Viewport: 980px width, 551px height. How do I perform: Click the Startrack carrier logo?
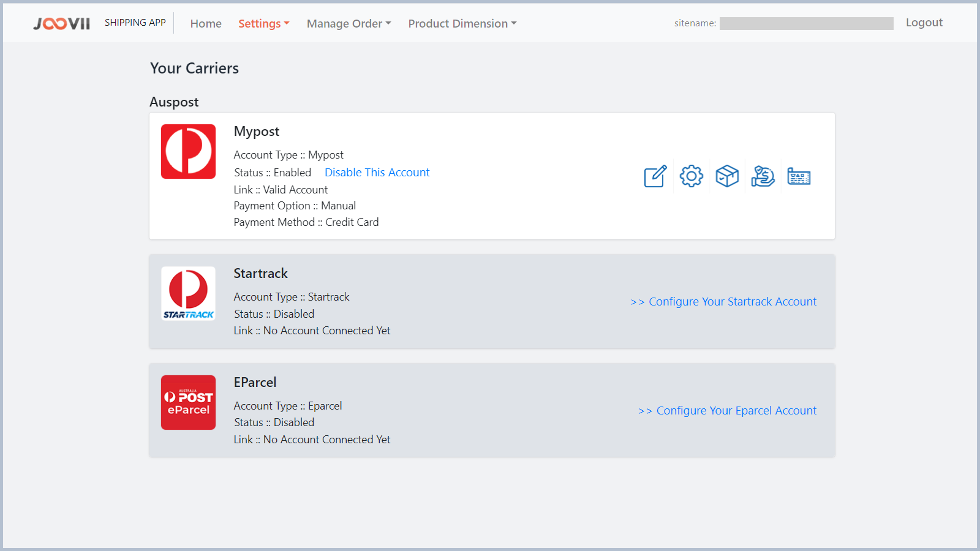(188, 293)
